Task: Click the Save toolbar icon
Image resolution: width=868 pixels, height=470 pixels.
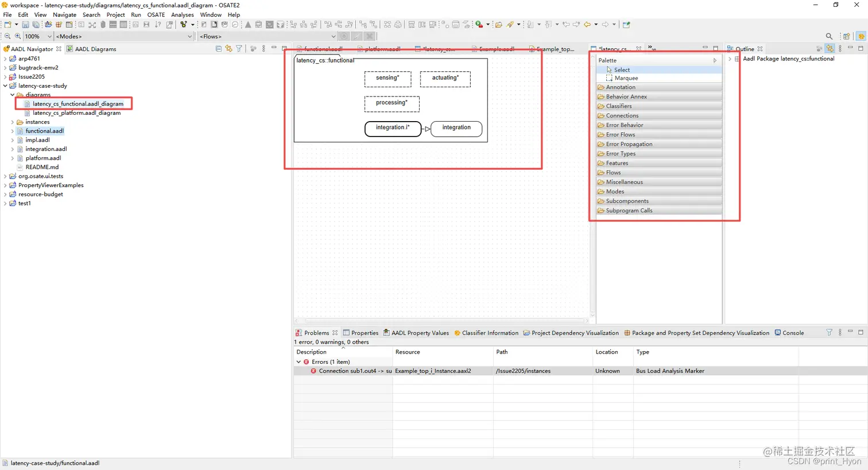Action: [25, 25]
